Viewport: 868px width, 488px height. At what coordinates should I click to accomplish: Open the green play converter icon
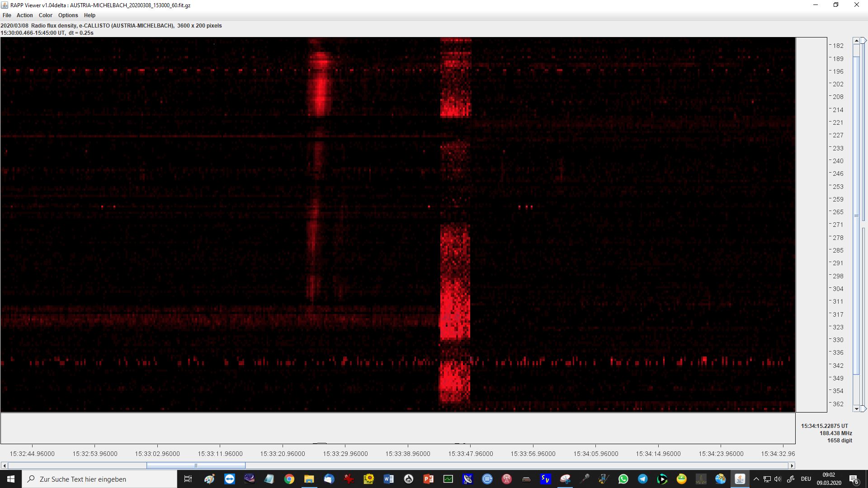coord(662,479)
